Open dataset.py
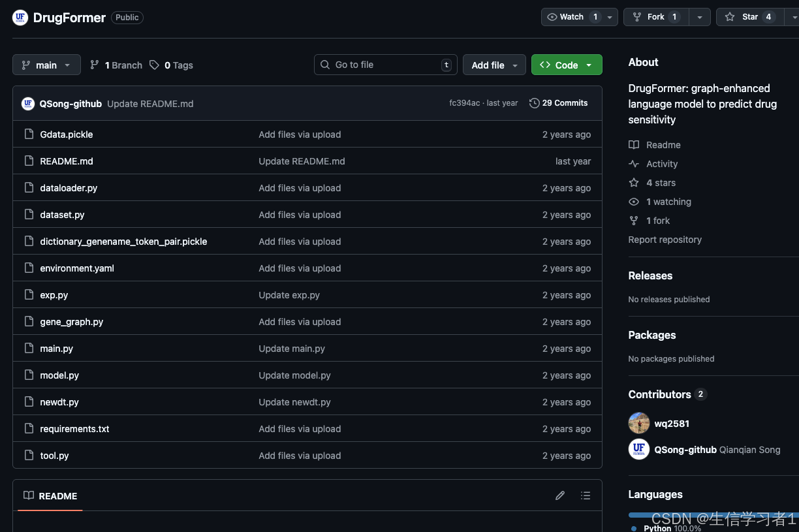 [62, 215]
